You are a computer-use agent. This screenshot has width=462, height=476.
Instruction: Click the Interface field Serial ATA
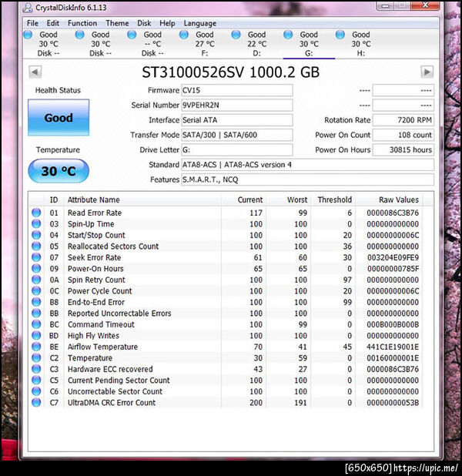coord(237,120)
